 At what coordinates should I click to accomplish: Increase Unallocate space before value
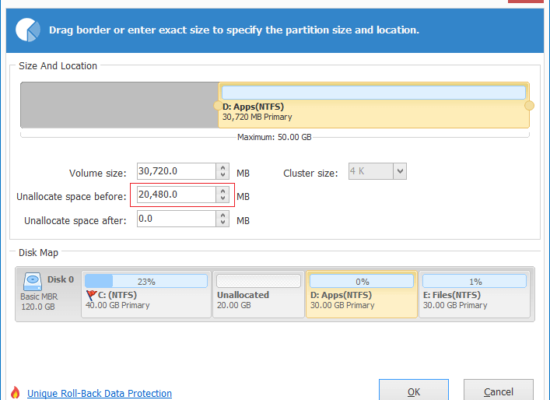tap(223, 191)
